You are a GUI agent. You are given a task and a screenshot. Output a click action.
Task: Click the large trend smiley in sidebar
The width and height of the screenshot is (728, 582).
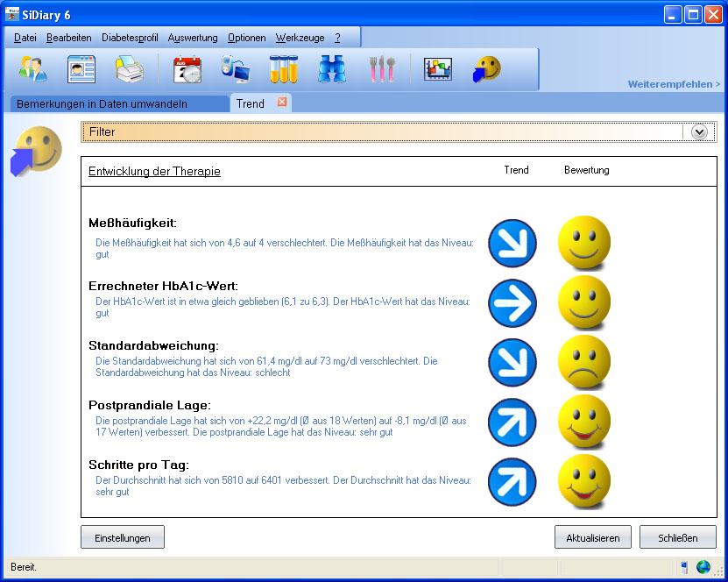coord(36,151)
